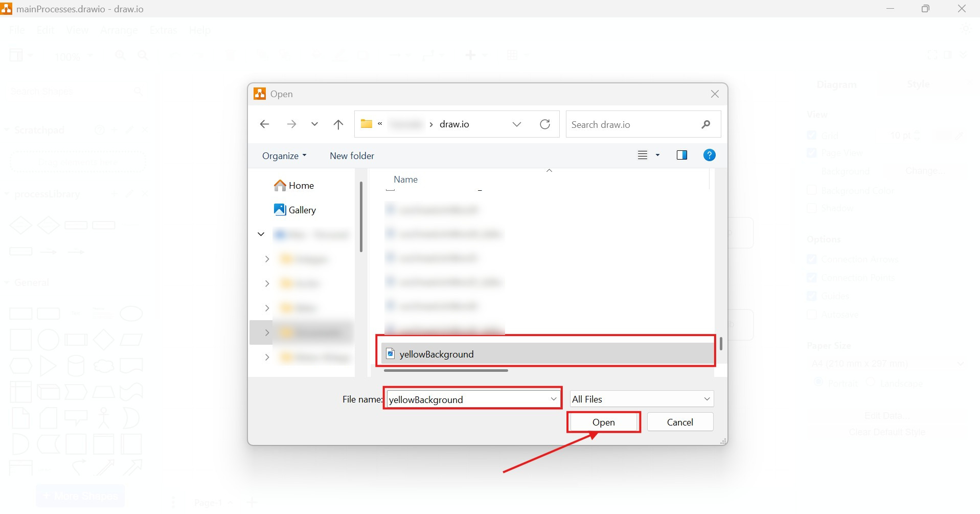The height and width of the screenshot is (514, 980).
Task: Open the Extras menu
Action: (163, 30)
